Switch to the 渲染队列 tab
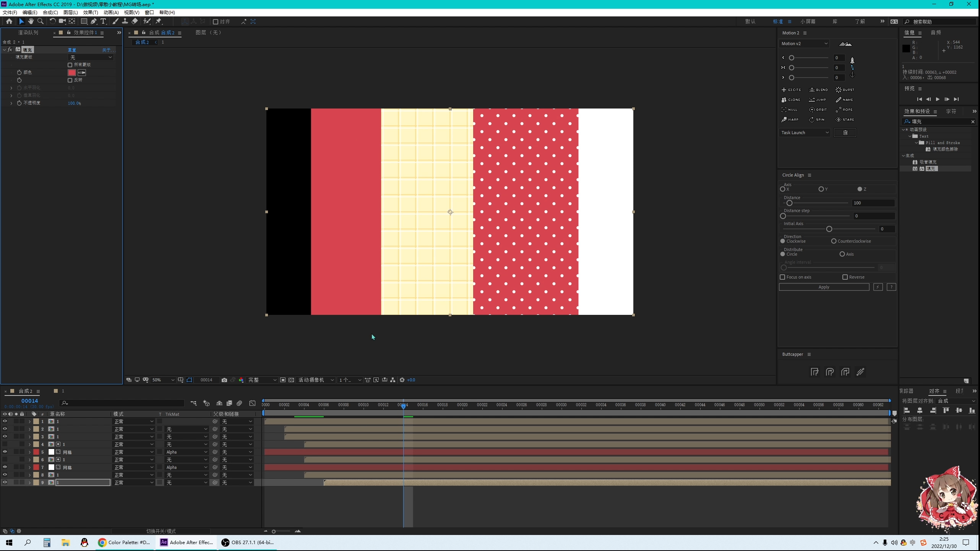This screenshot has width=980, height=551. point(28,32)
